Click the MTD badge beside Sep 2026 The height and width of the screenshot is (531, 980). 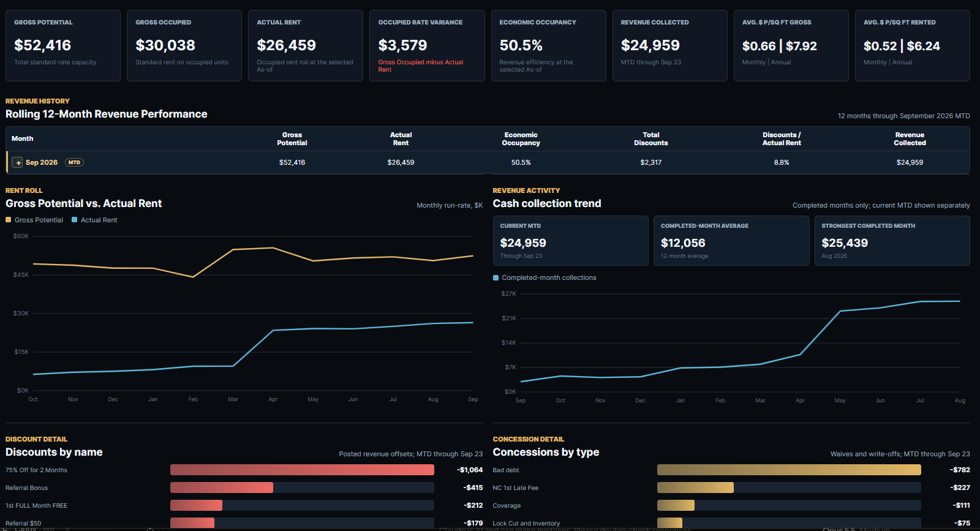click(x=74, y=162)
